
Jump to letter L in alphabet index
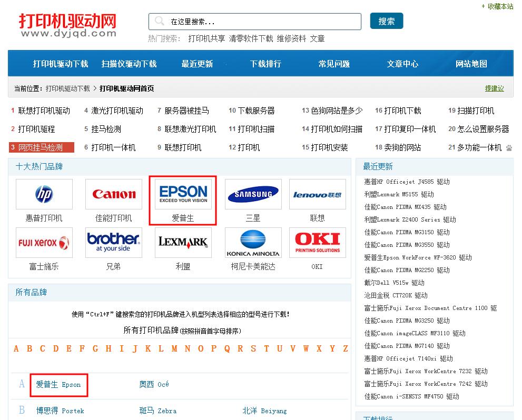161,348
